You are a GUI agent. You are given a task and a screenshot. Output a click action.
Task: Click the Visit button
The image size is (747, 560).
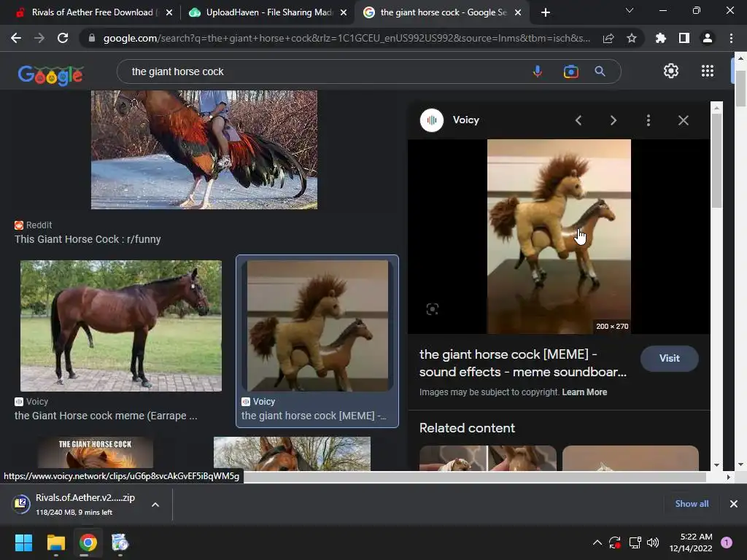tap(670, 358)
